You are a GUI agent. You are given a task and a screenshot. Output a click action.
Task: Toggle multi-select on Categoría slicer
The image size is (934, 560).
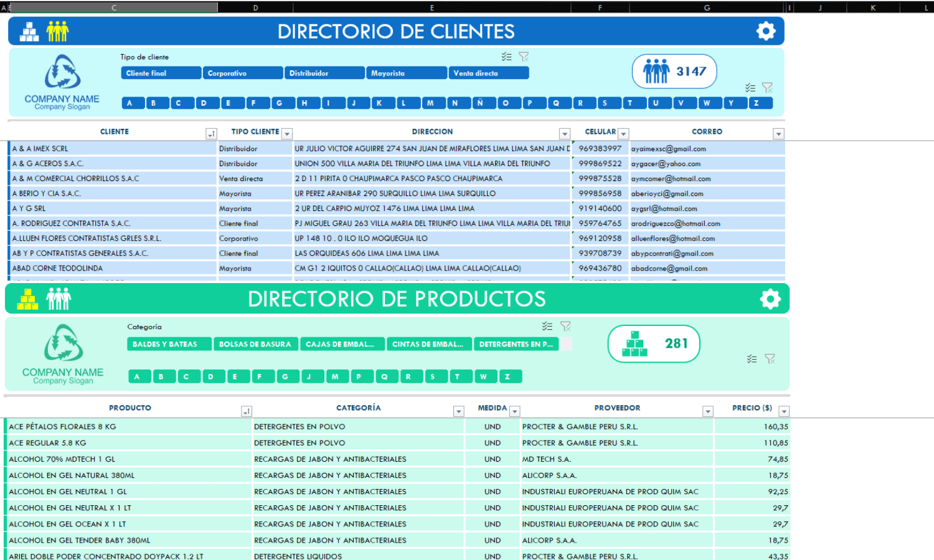[547, 326]
